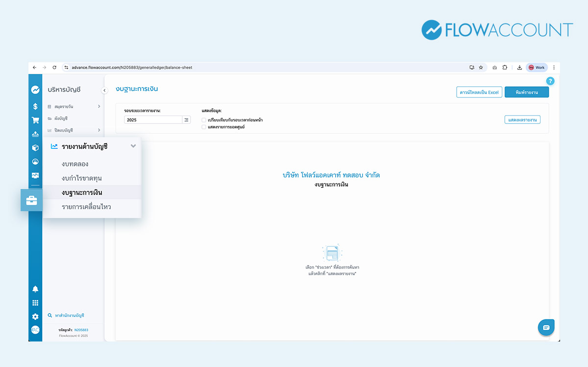Enable เปรียบเทียบกับรอบเวลาก่อนหน้า checkbox
Screen dimensions: 588x367
pyautogui.click(x=204, y=120)
